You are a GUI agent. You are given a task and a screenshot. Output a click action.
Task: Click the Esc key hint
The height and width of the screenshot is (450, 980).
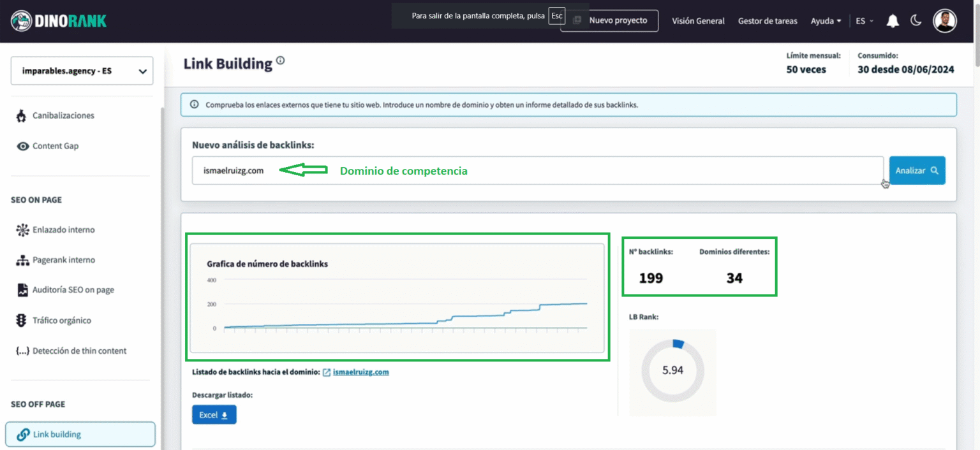coord(556,16)
